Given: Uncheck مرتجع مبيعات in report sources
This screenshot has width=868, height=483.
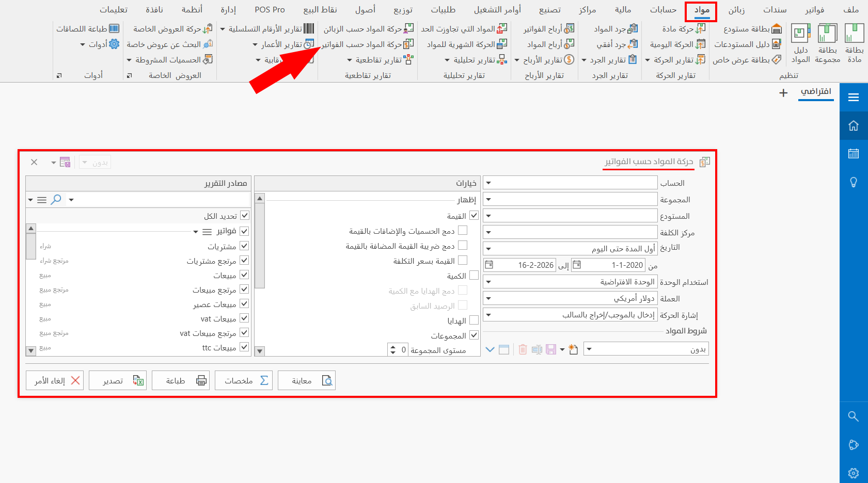Looking at the screenshot, I should 245,289.
